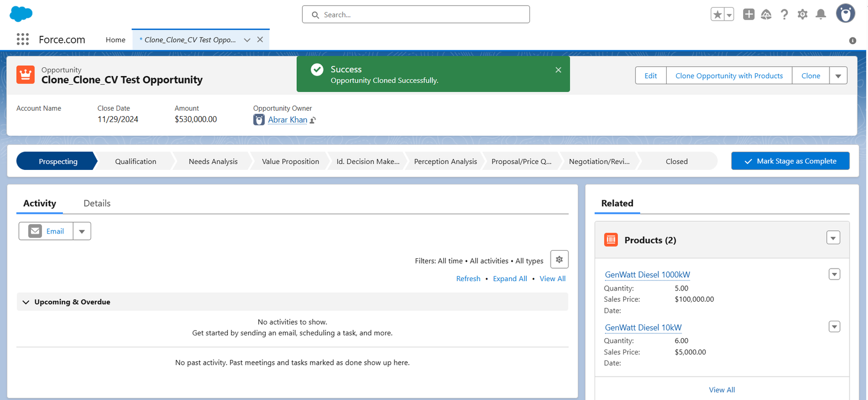Select the Negotiation/Revi... stage
868x400 pixels.
599,161
